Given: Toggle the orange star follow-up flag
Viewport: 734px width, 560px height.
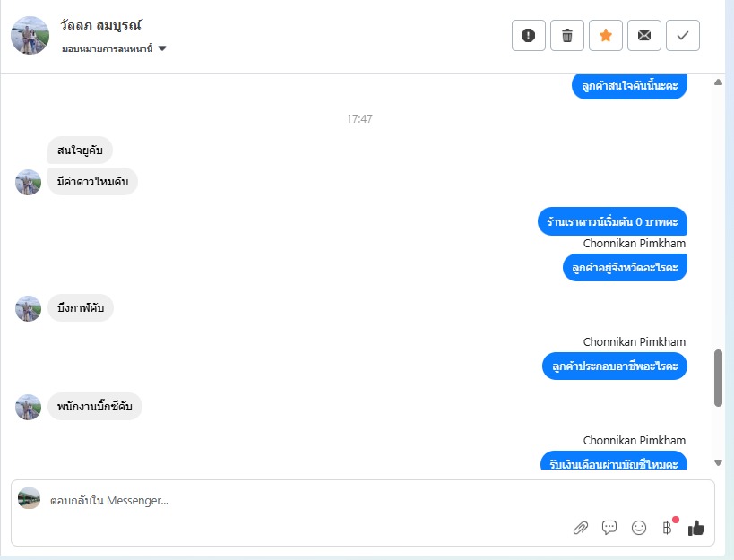Looking at the screenshot, I should point(605,36).
